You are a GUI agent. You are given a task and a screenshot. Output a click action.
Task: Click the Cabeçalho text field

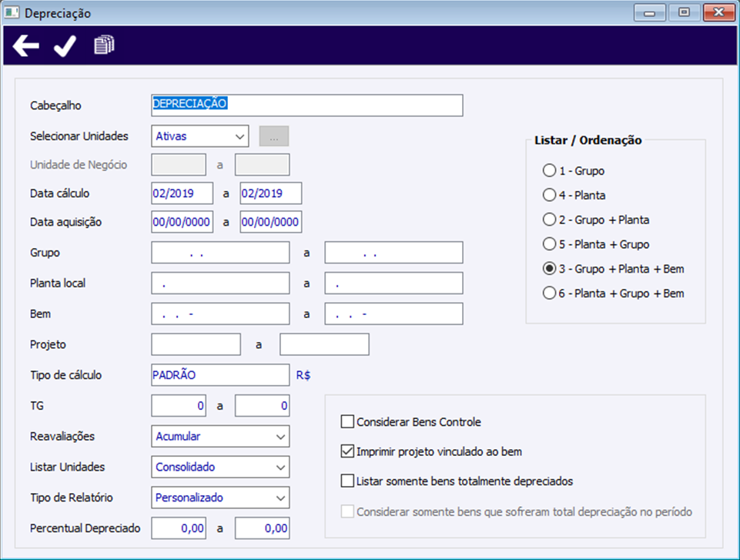(x=307, y=105)
